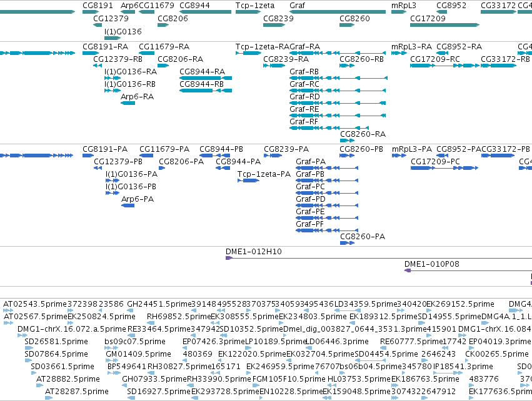
Task: Click EST label AT02543.5prime
Action: pos(35,304)
